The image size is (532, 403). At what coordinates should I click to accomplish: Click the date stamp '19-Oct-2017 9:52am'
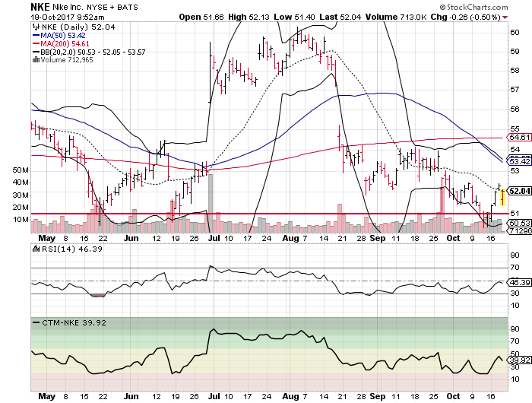coord(68,17)
